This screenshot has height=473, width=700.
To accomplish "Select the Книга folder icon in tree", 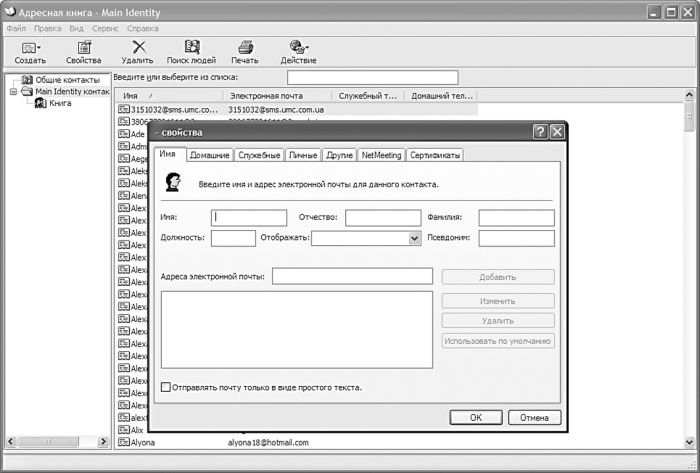I will (41, 103).
